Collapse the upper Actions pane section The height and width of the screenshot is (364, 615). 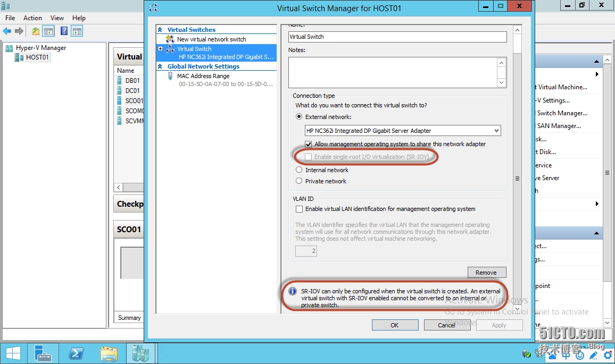(x=596, y=62)
